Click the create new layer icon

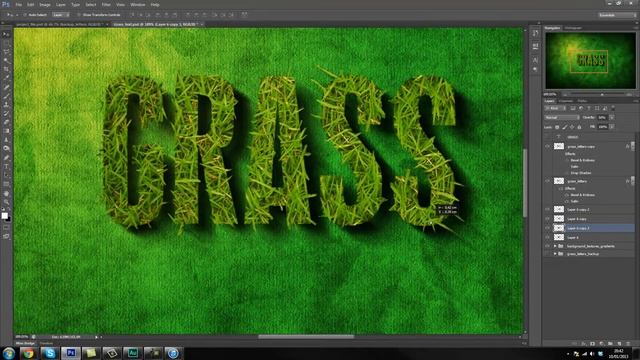[620, 344]
